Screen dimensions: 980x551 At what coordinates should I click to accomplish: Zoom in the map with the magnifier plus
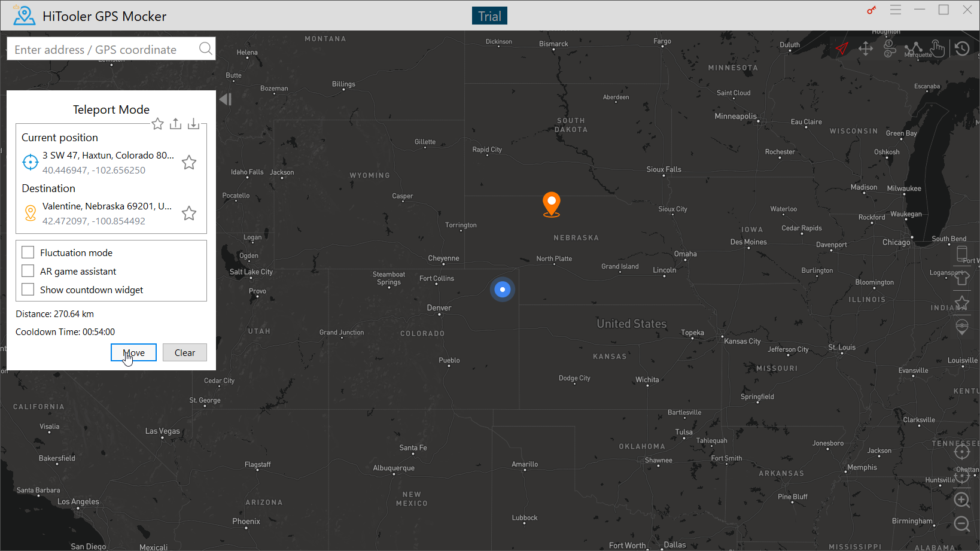click(962, 500)
